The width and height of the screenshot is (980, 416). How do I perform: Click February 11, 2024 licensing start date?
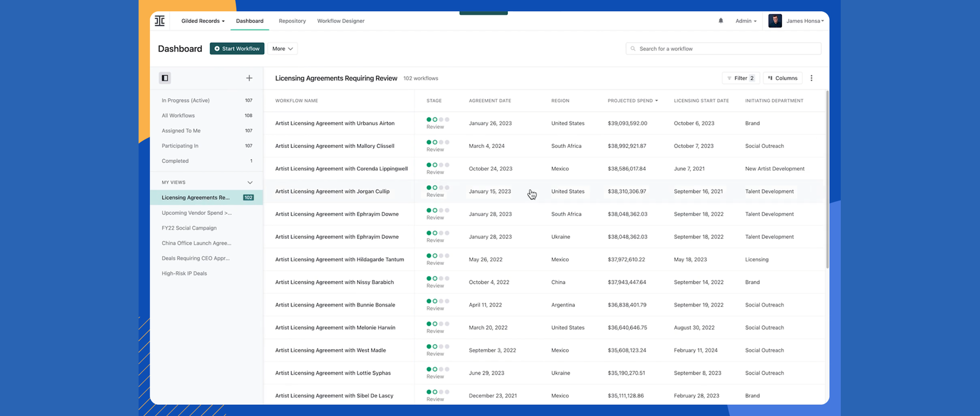pyautogui.click(x=695, y=350)
